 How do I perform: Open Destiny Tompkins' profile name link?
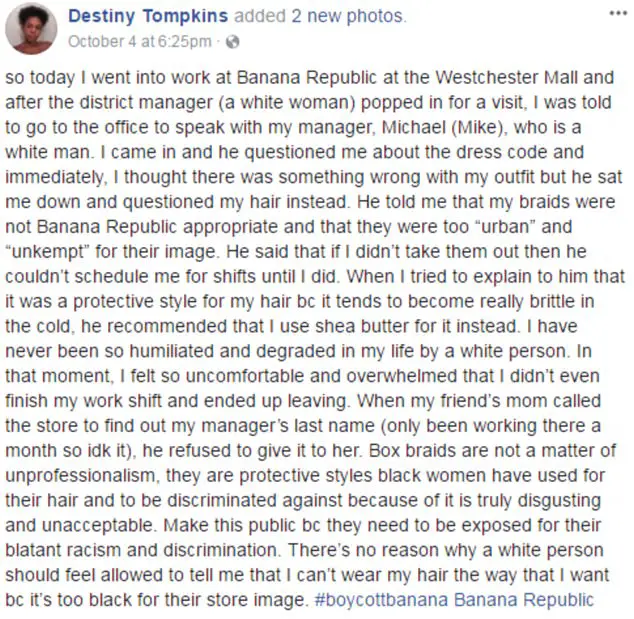click(148, 16)
